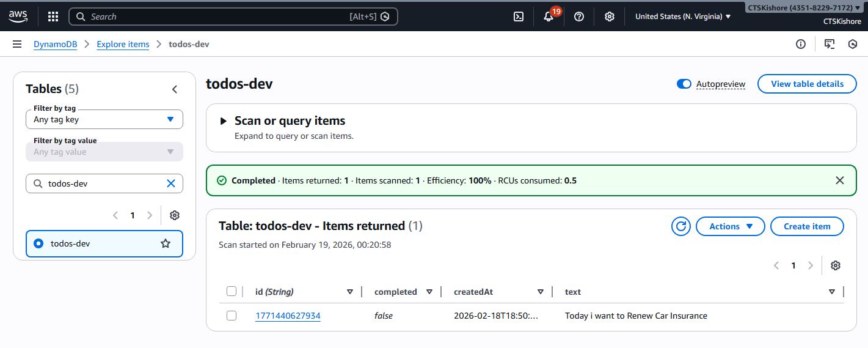Select all items using header checkbox
Viewport: 868px width, 348px height.
pyautogui.click(x=232, y=291)
